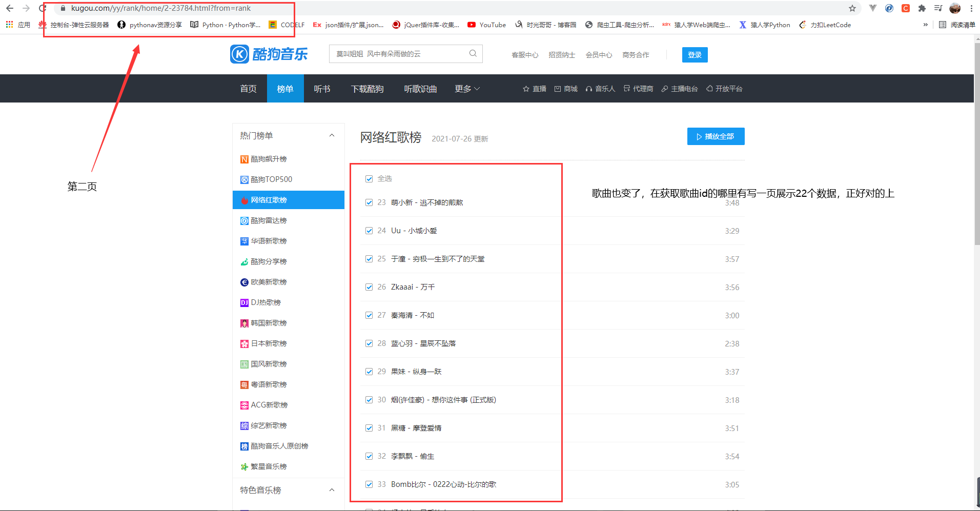Uncheck song 23 萌小新 - 逃不掉的煎熬
980x511 pixels.
point(370,202)
